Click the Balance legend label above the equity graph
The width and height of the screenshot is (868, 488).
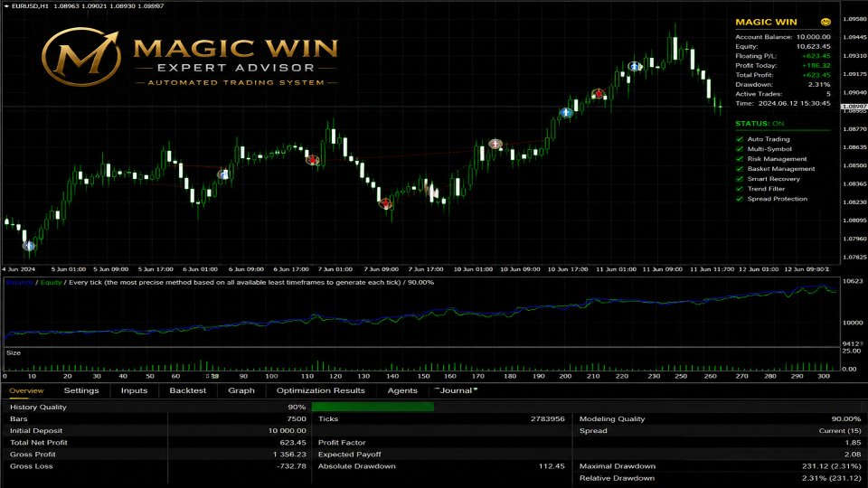pos(20,283)
